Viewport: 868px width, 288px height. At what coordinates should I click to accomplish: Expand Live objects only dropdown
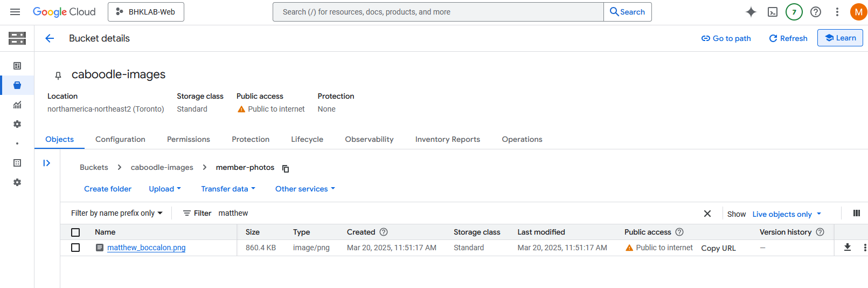(x=786, y=214)
